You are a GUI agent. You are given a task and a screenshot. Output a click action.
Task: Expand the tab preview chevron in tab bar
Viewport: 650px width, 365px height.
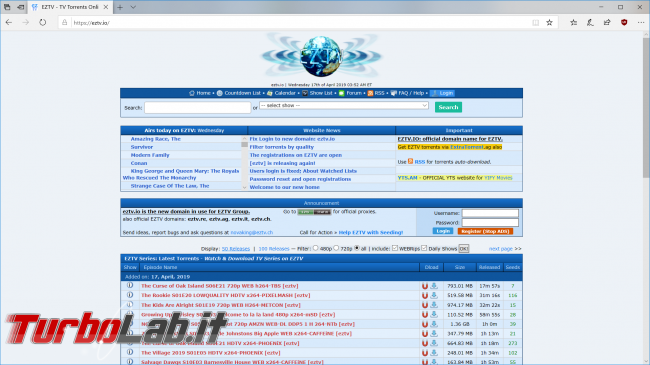pos(133,7)
